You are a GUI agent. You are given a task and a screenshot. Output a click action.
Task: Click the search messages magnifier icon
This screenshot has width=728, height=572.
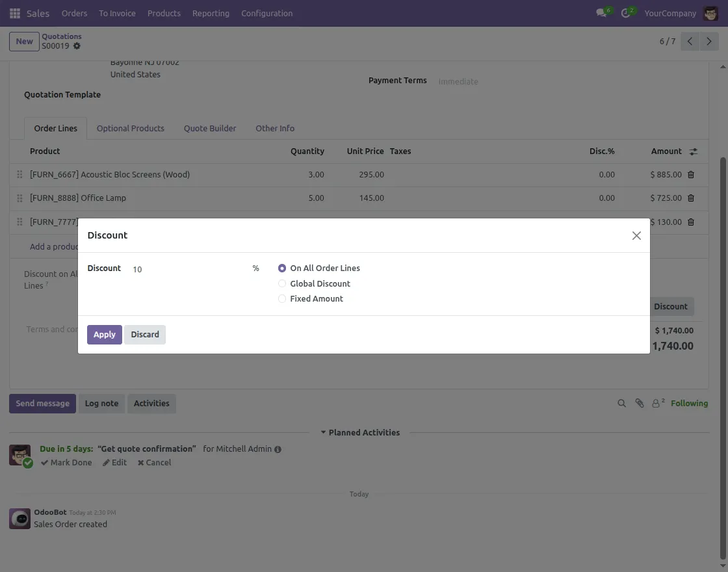pyautogui.click(x=622, y=404)
